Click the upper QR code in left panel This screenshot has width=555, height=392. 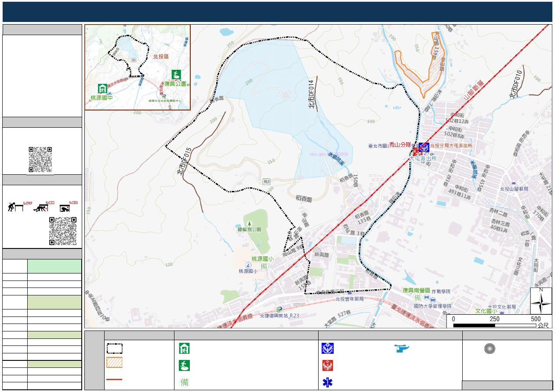tap(40, 160)
